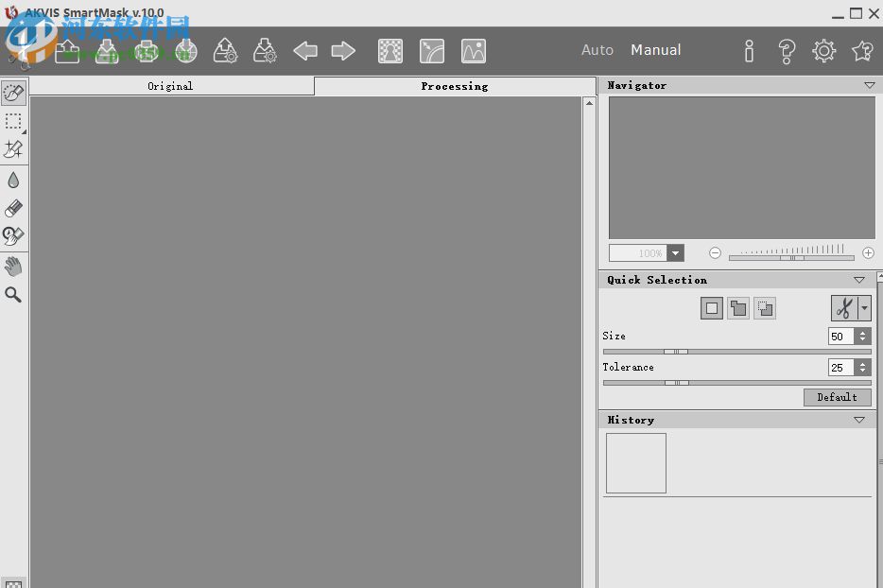The height and width of the screenshot is (588, 883).
Task: Select the eraser tool
Action: pyautogui.click(x=13, y=208)
